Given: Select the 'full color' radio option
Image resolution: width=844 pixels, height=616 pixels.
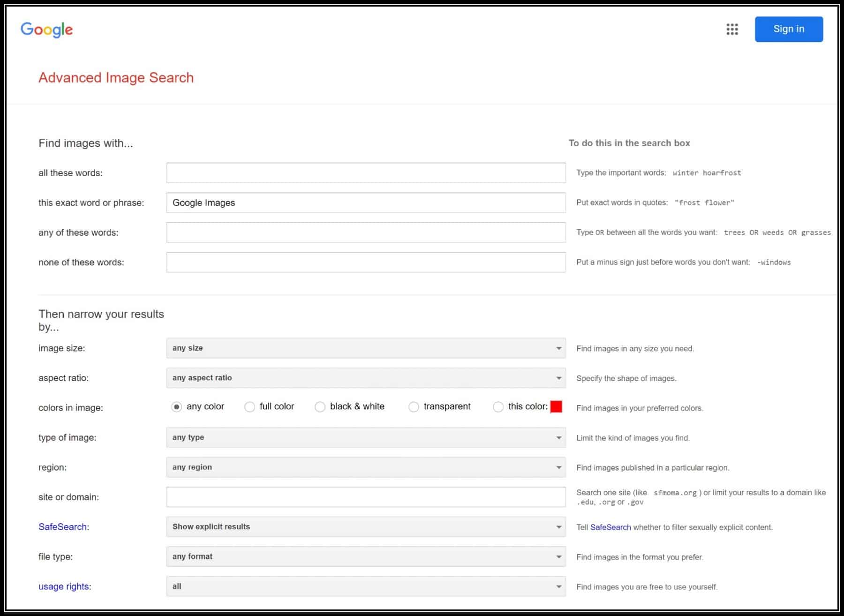Looking at the screenshot, I should click(249, 407).
